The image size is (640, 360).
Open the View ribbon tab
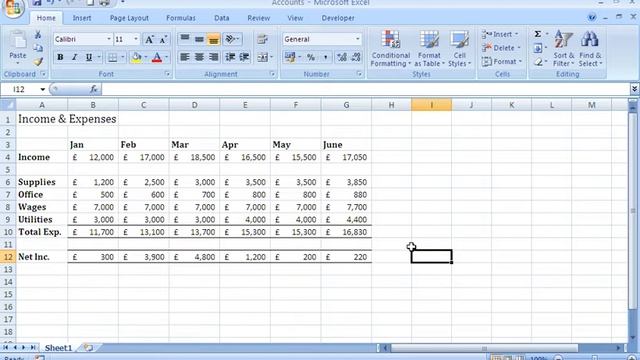click(x=295, y=18)
